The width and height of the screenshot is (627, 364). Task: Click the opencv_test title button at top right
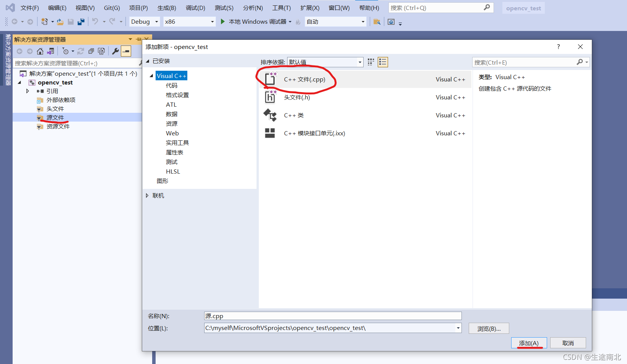pyautogui.click(x=523, y=8)
